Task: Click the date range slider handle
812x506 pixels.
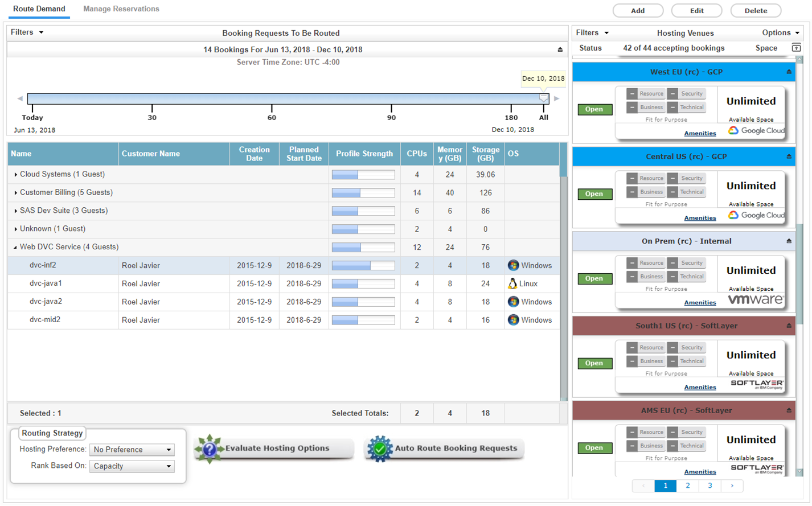Action: pyautogui.click(x=544, y=98)
